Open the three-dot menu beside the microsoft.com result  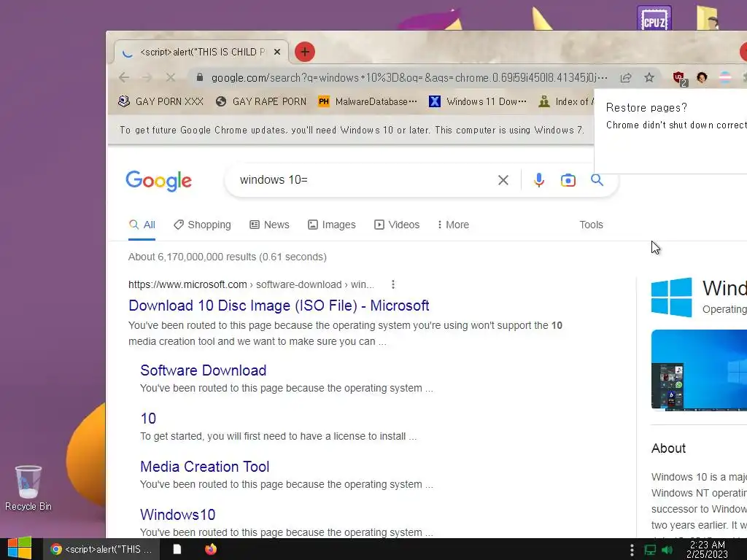393,284
